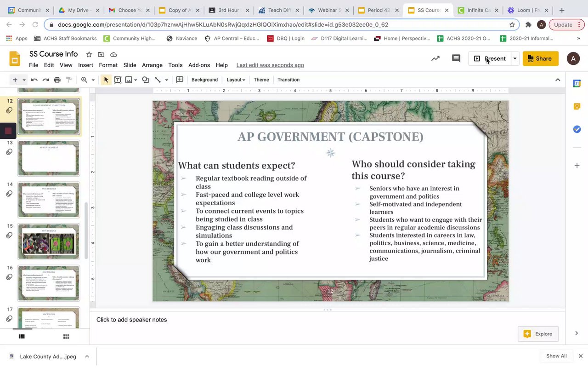This screenshot has height=368, width=588.
Task: Open the Arrange menu
Action: [152, 65]
